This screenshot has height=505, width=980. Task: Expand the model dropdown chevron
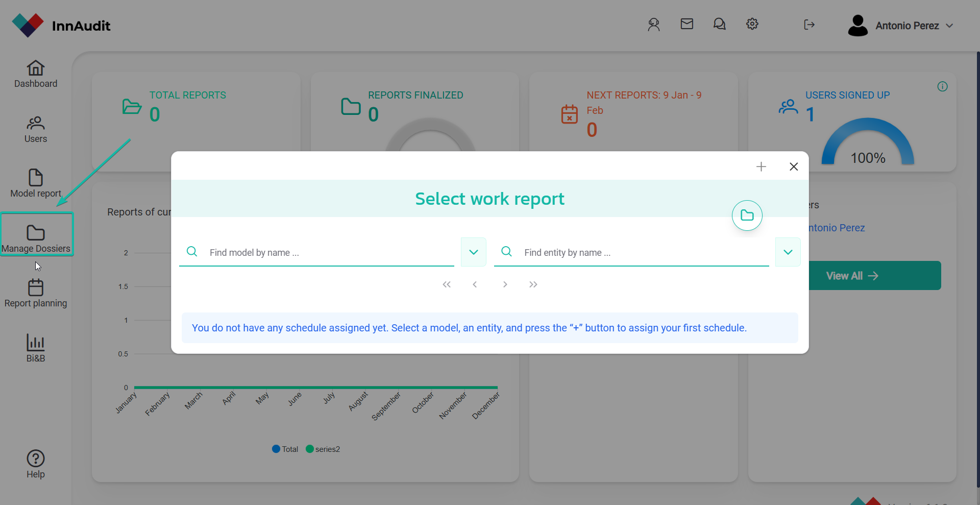[x=473, y=252]
